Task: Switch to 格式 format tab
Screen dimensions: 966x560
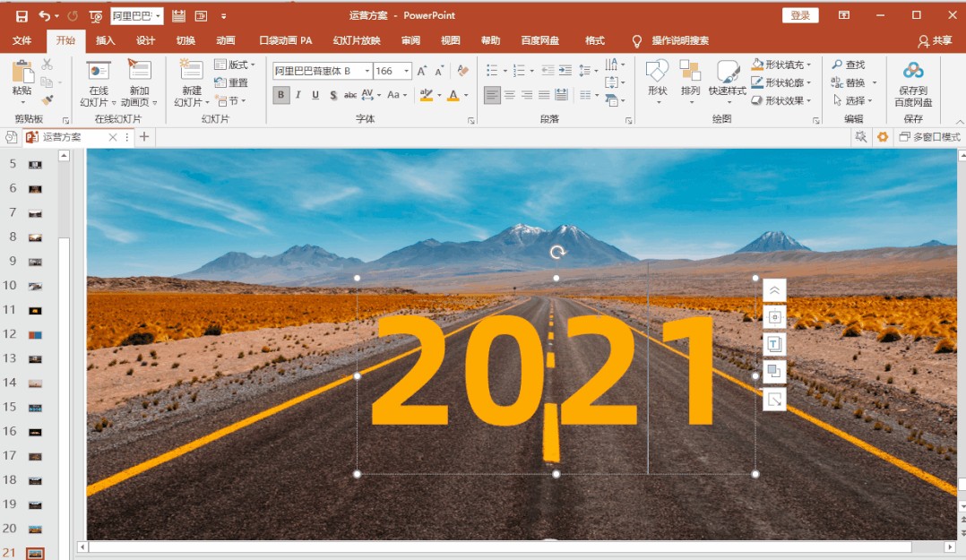Action: point(594,40)
